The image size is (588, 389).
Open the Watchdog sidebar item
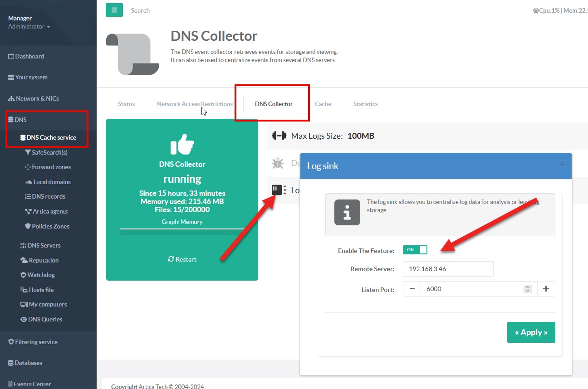pyautogui.click(x=41, y=275)
